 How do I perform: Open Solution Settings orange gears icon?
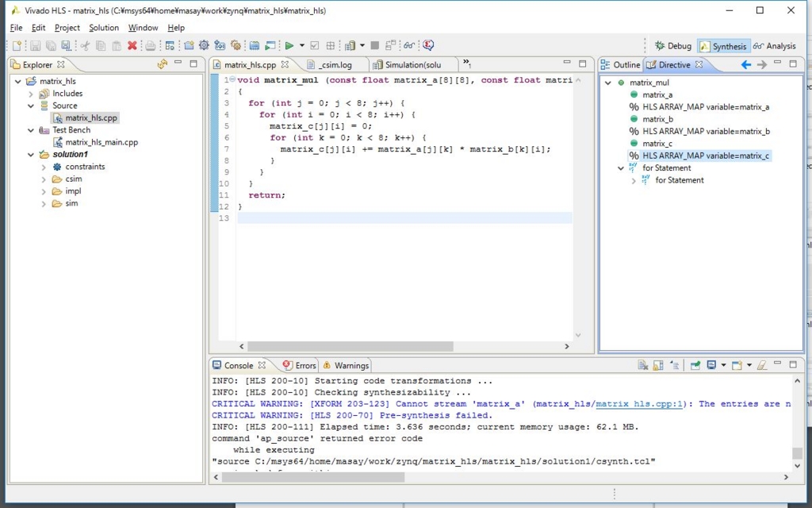(x=236, y=45)
